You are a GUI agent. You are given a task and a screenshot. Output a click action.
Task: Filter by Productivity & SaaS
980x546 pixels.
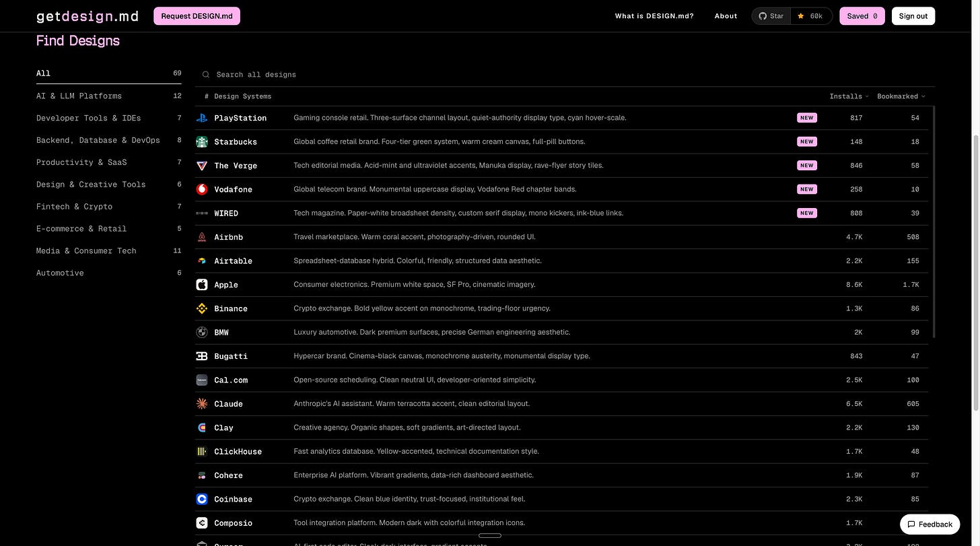click(109, 162)
